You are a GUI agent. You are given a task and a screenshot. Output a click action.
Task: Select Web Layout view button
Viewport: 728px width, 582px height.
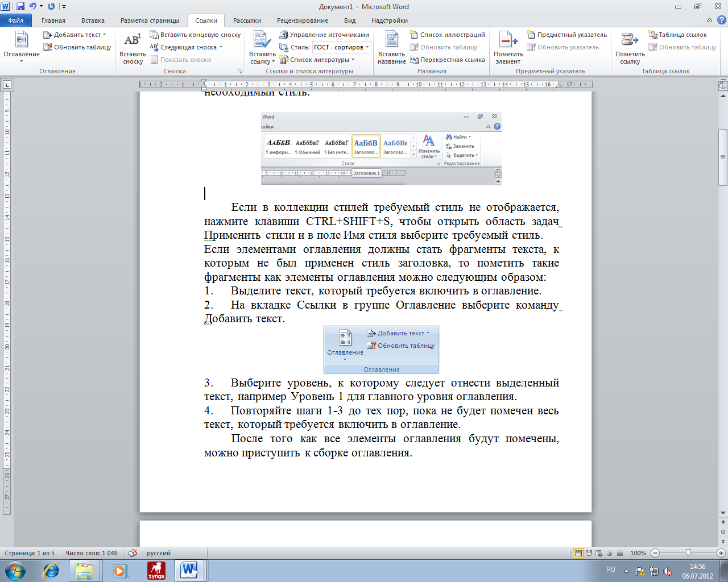[599, 553]
